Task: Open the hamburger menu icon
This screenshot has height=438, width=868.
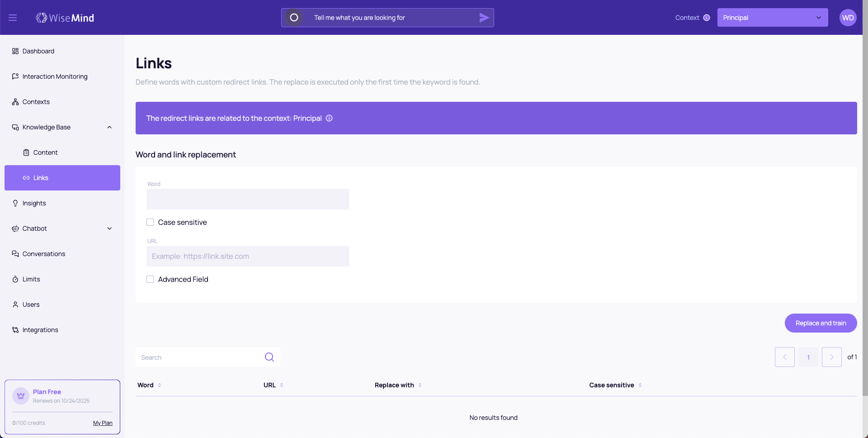Action: 13,18
